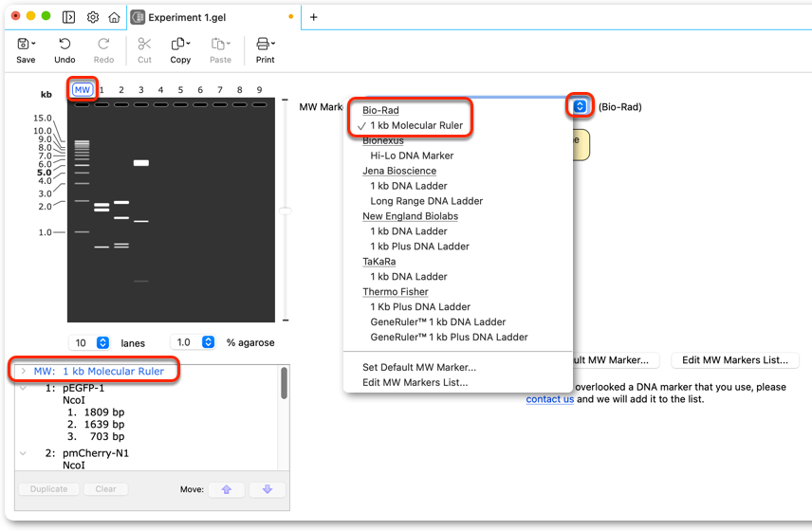Select lane 7 header

click(x=220, y=90)
